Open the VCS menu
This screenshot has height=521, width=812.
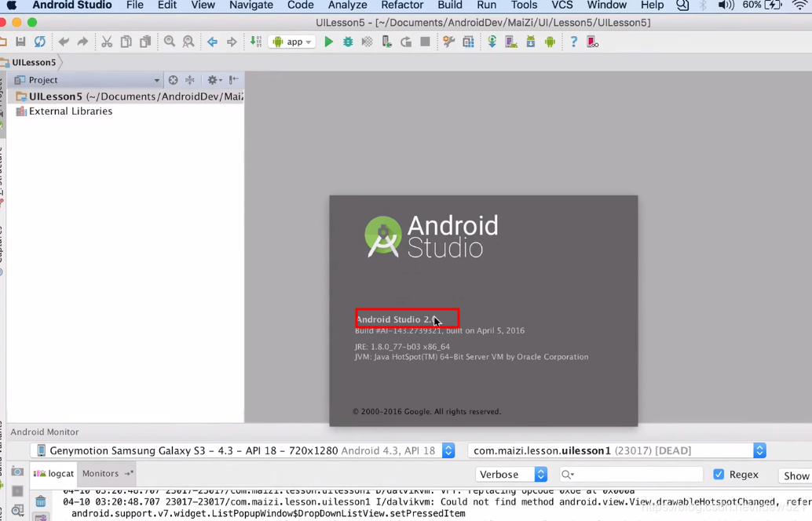tap(561, 5)
